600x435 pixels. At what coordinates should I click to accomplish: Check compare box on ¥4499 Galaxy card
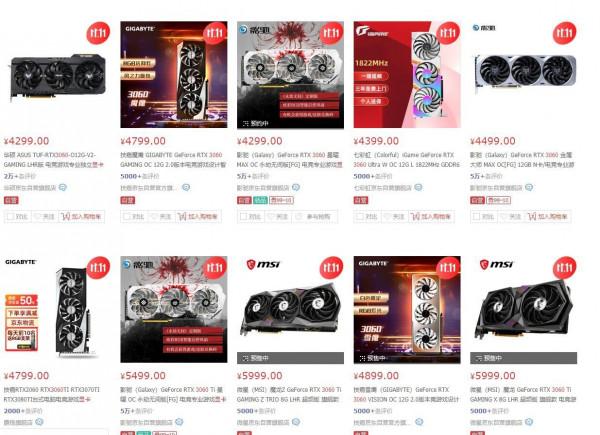pyautogui.click(x=476, y=217)
